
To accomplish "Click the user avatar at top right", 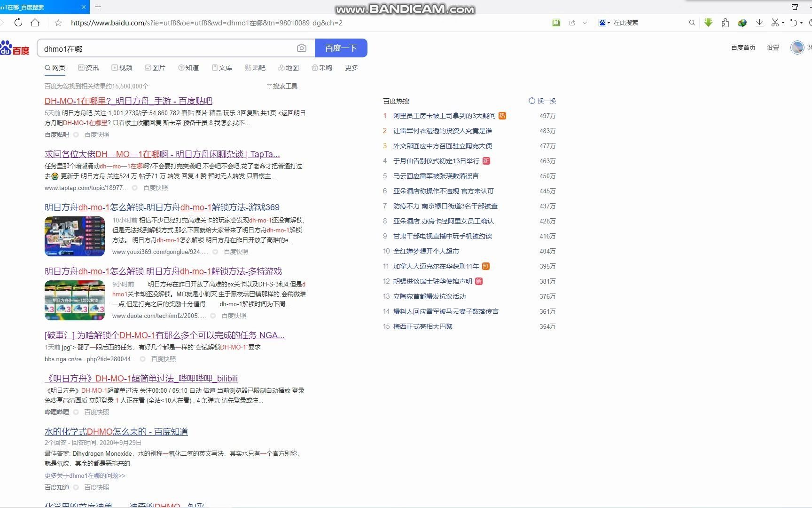I will (x=797, y=48).
